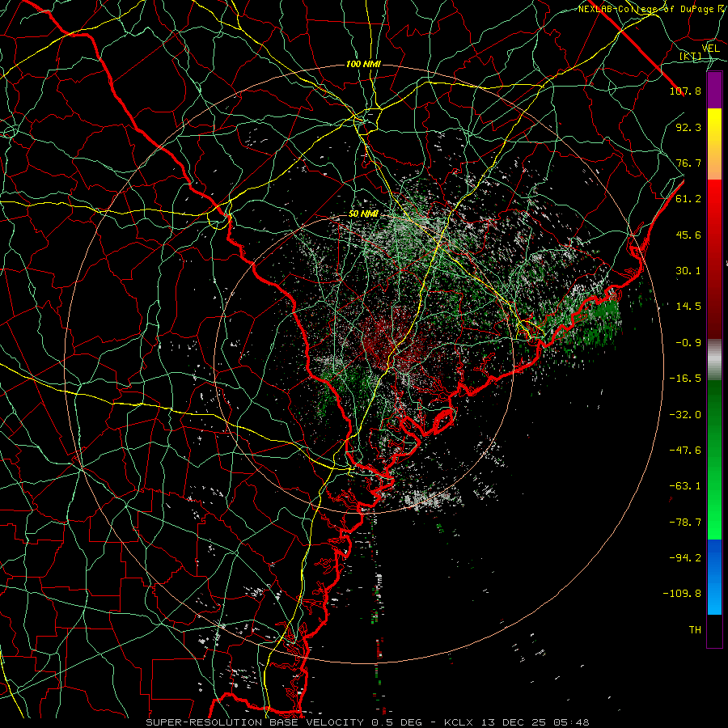The width and height of the screenshot is (728, 728).
Task: Click the gray zero-velocity band of the color bar
Action: point(714,359)
